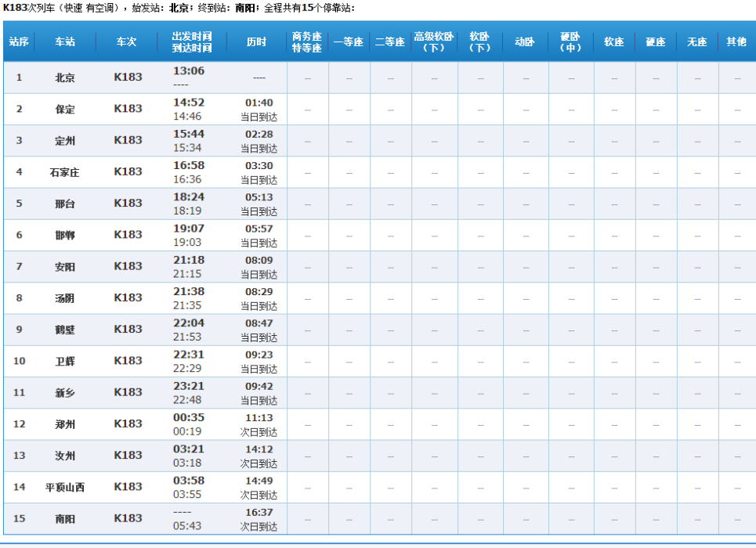
Task: Click the K183 cell in the 北京 row
Action: 128,78
